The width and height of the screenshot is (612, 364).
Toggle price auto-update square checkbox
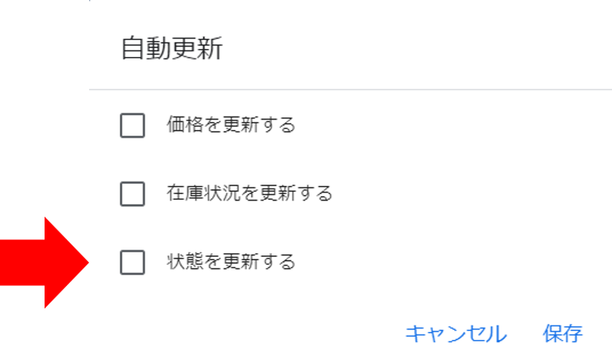(132, 125)
